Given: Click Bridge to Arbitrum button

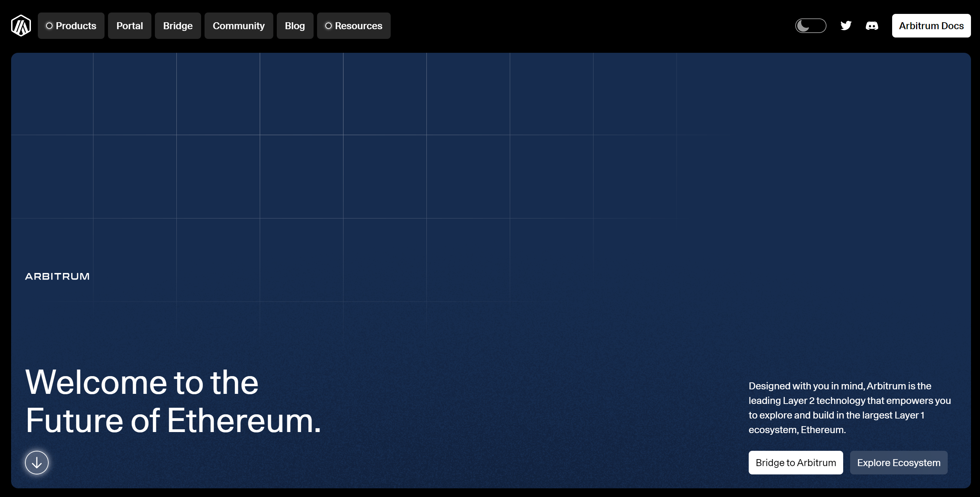Looking at the screenshot, I should pyautogui.click(x=796, y=462).
